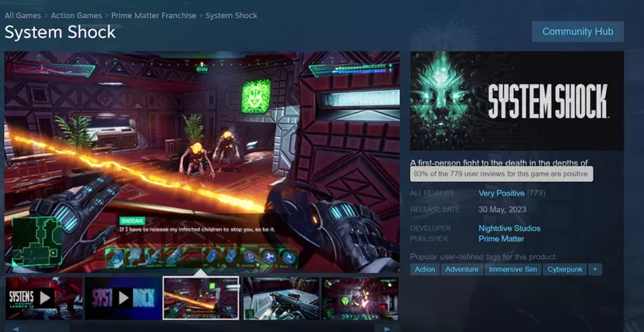644x332 pixels.
Task: Play the second video trailer thumbnail
Action: [122, 298]
